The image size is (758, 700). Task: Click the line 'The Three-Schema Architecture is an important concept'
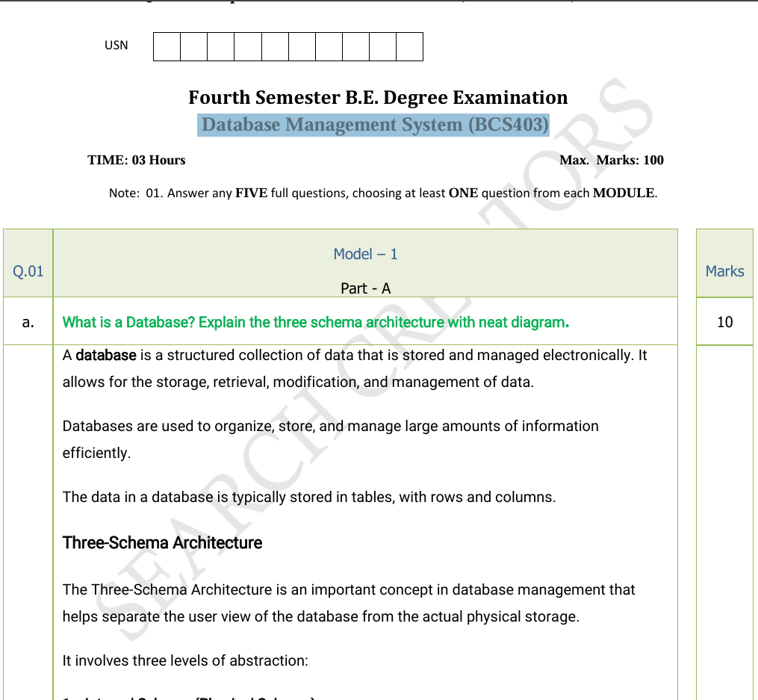[349, 590]
